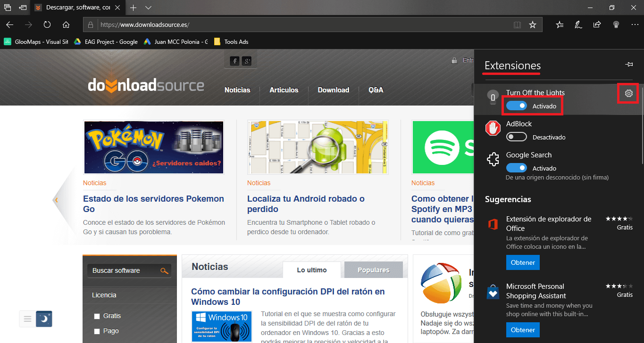The width and height of the screenshot is (644, 343).
Task: Enable the AdBlock extension toggle
Action: tap(517, 137)
